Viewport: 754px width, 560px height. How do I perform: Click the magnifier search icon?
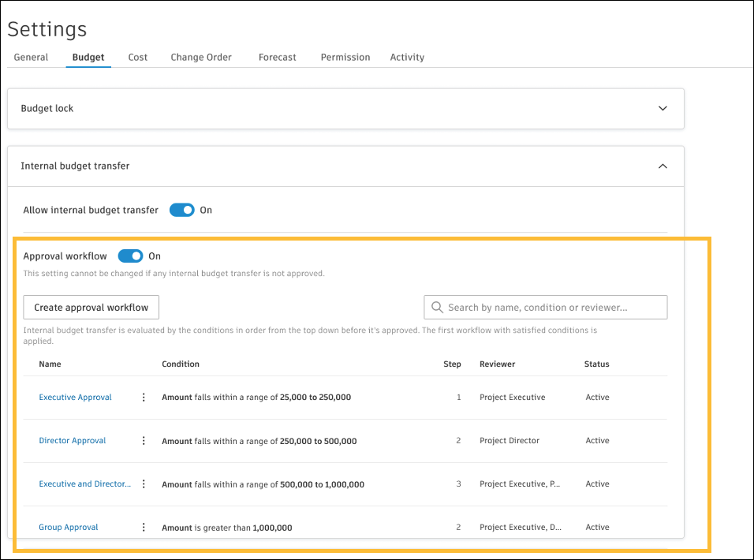point(437,308)
